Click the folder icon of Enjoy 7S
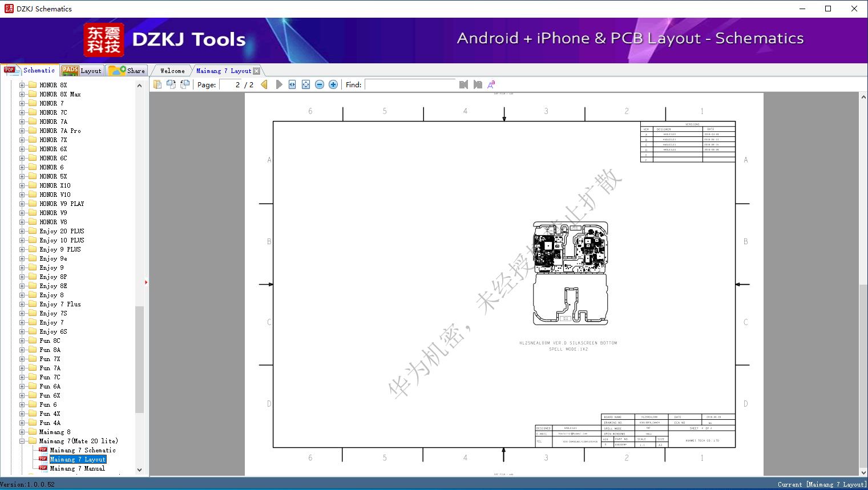This screenshot has width=868, height=490. [x=33, y=313]
